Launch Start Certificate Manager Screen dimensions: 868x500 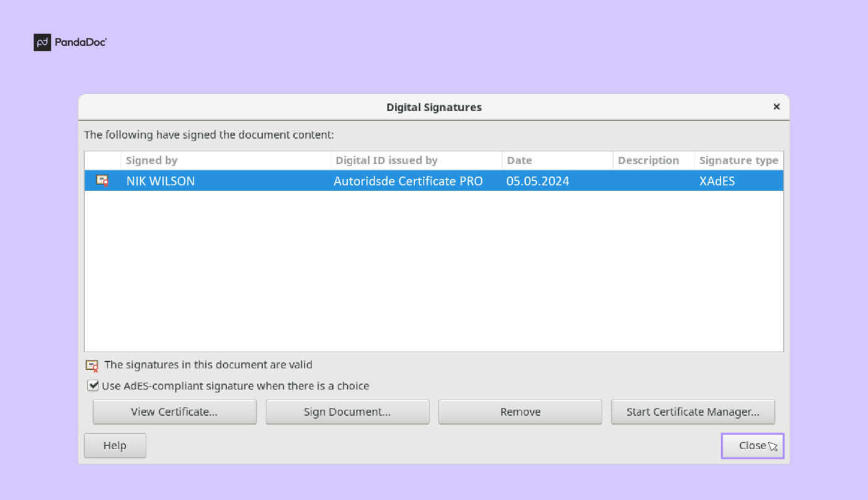point(693,412)
